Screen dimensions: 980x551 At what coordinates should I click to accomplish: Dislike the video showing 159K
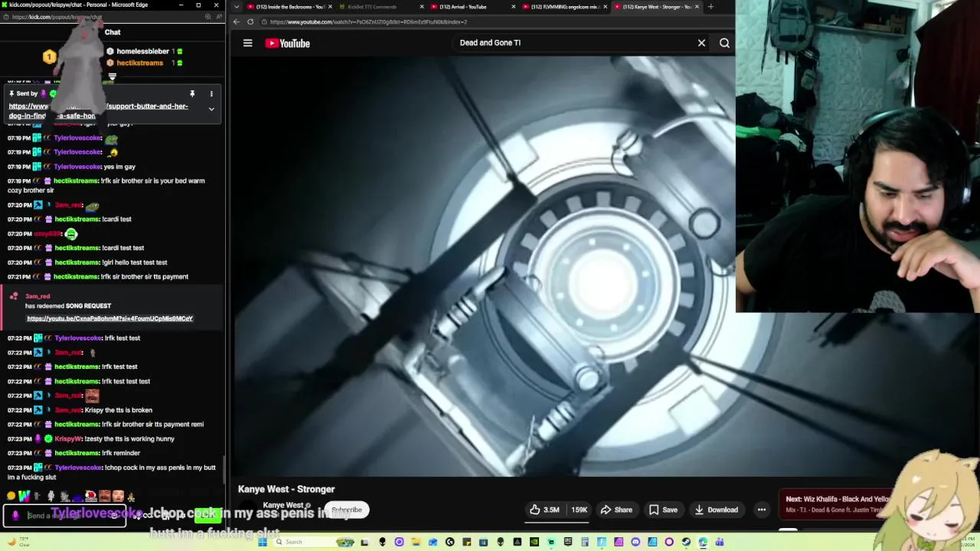[x=580, y=510]
